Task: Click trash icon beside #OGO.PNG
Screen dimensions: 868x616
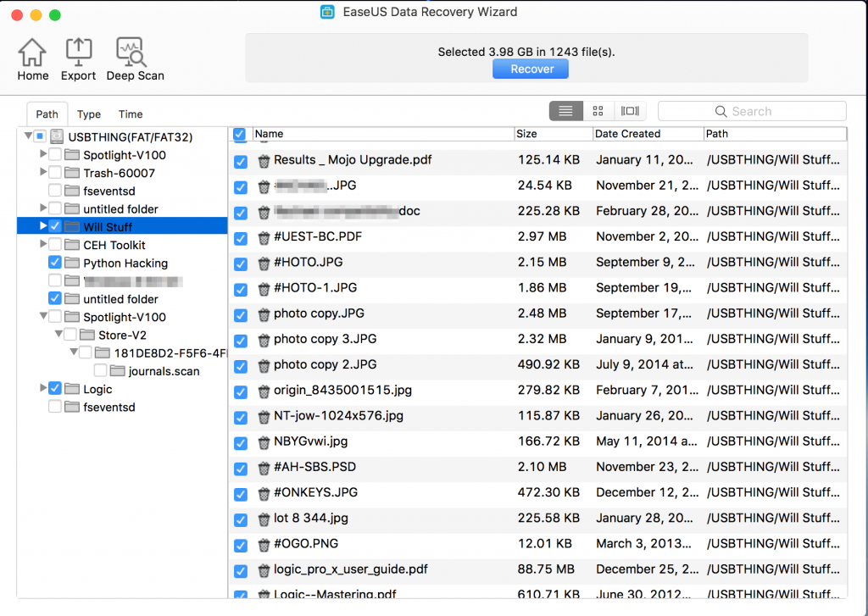Action: coord(264,545)
